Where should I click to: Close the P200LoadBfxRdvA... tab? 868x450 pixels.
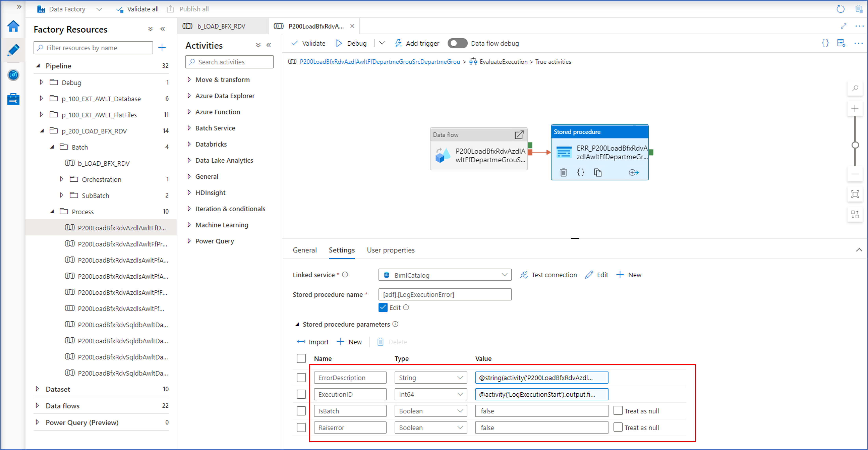(x=352, y=26)
